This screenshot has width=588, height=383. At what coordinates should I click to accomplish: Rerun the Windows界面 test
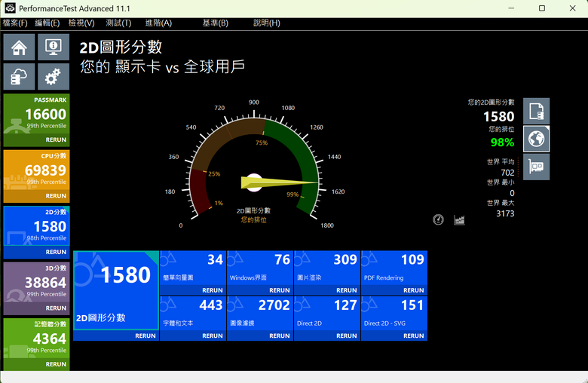280,290
